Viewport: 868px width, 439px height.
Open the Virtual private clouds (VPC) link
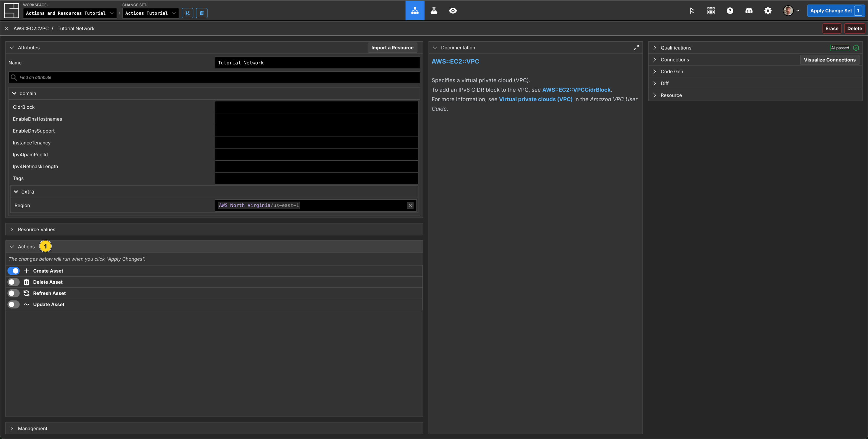pyautogui.click(x=536, y=99)
